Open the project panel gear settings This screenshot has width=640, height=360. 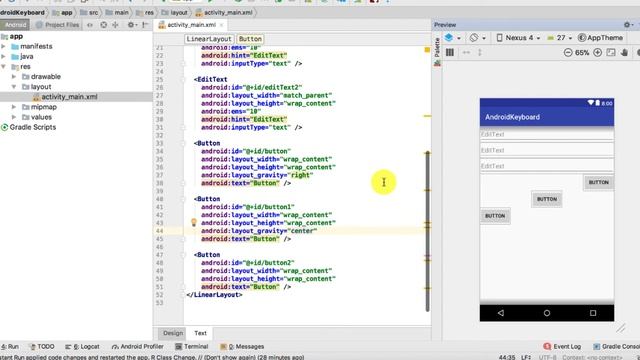[131, 25]
